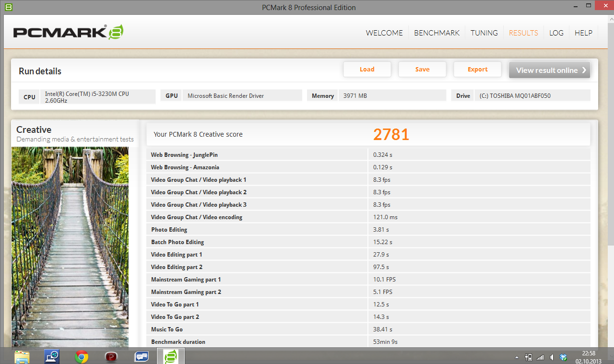
Task: Click the 0.324 s JunglePin result value
Action: click(x=383, y=155)
